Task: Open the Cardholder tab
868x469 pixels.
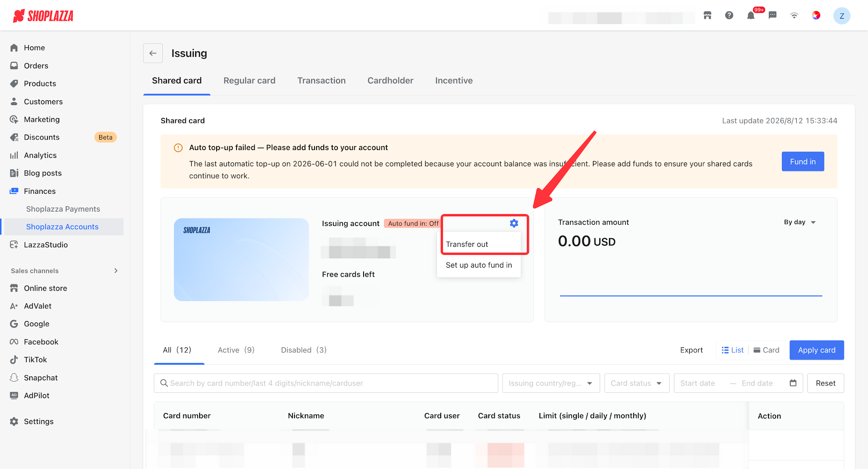Action: (390, 81)
